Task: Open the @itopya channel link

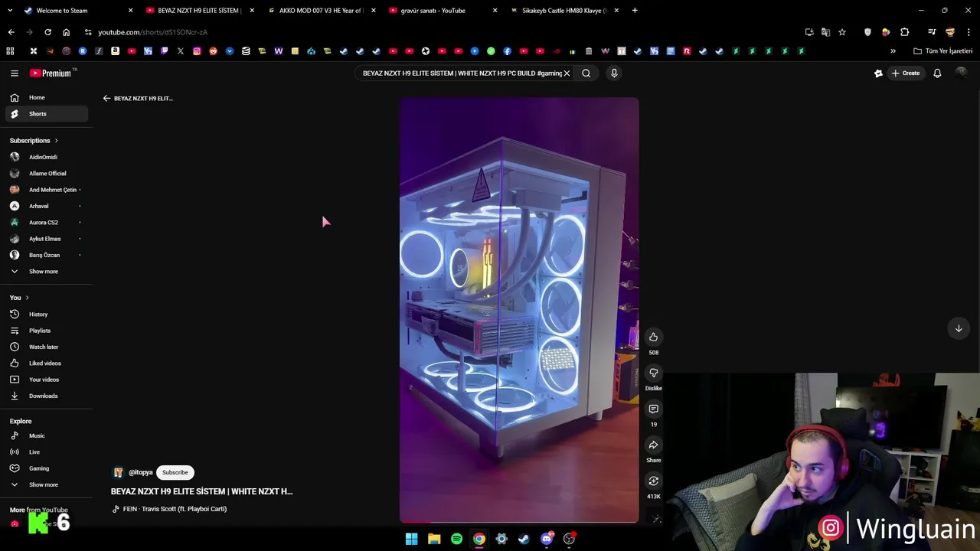Action: (141, 472)
